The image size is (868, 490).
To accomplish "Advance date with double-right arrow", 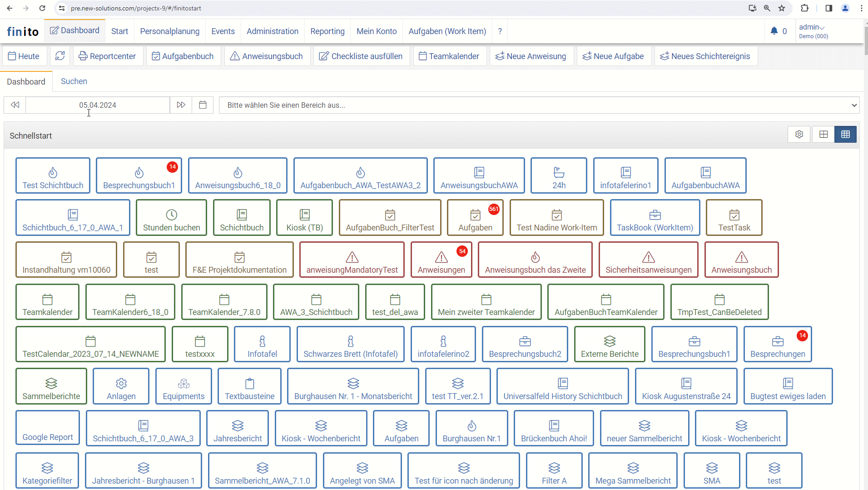I will (x=181, y=105).
